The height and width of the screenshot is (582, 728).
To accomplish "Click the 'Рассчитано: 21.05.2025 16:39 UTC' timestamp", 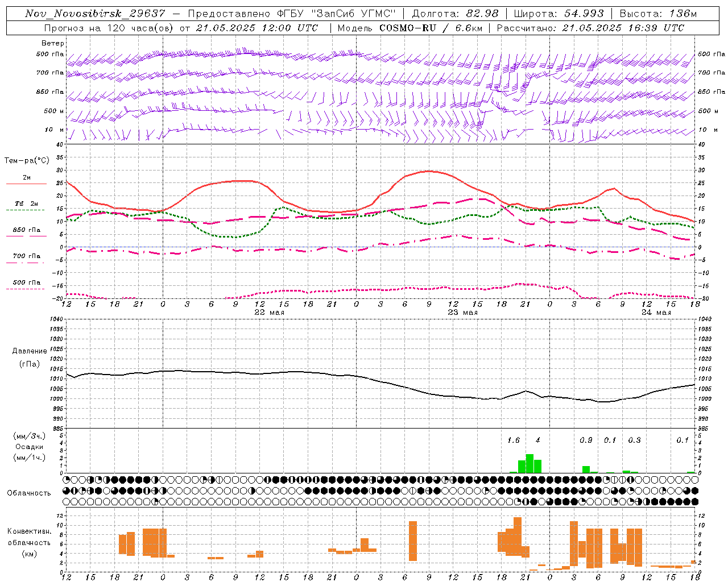I will point(590,28).
